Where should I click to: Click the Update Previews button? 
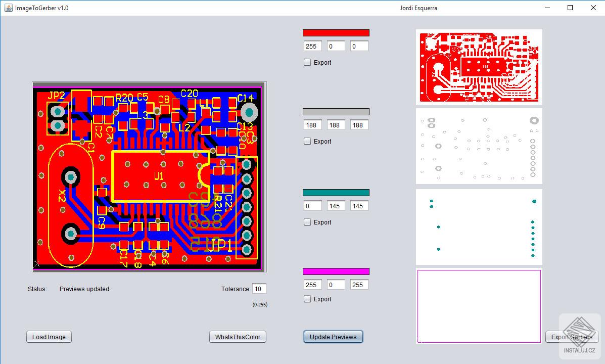point(333,337)
